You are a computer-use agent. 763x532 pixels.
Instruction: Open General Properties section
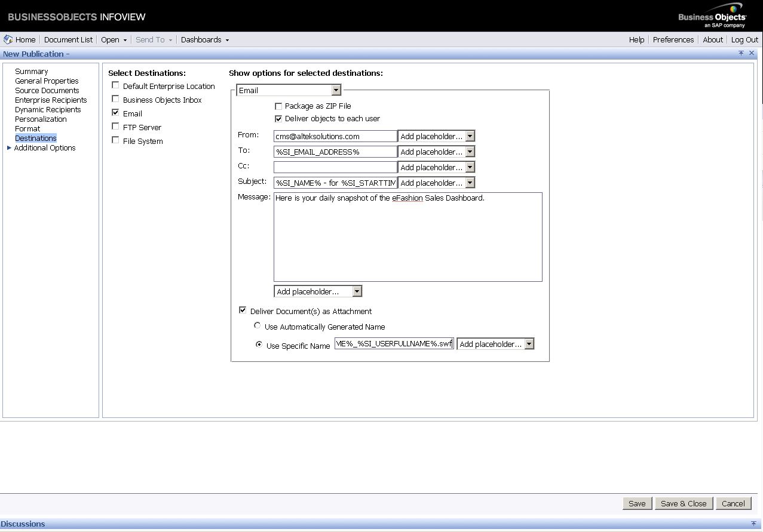(47, 81)
